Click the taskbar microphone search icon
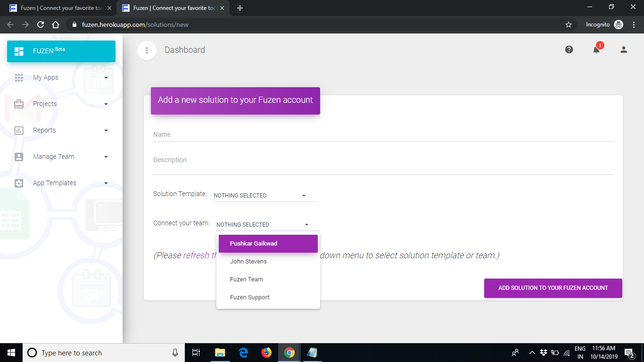This screenshot has width=644, height=362. pyautogui.click(x=175, y=353)
